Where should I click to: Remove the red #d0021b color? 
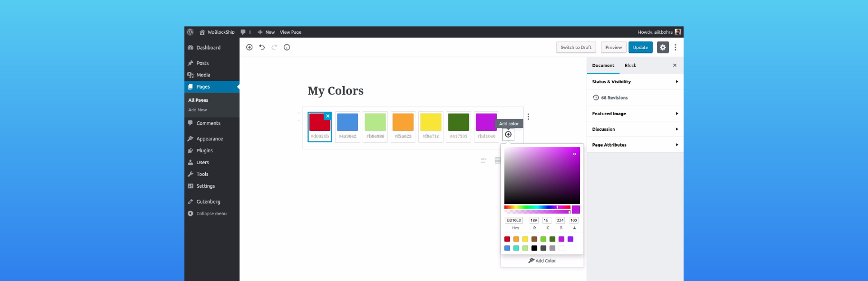tap(328, 116)
